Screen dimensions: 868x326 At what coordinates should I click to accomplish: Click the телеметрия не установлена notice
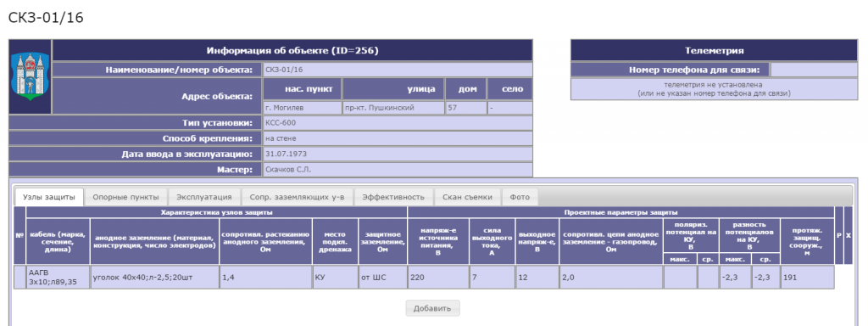714,89
